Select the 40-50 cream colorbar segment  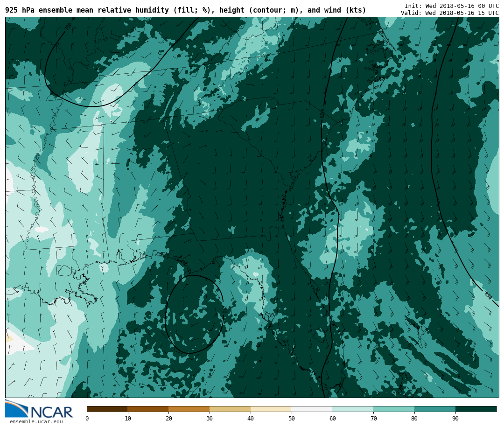point(271,409)
